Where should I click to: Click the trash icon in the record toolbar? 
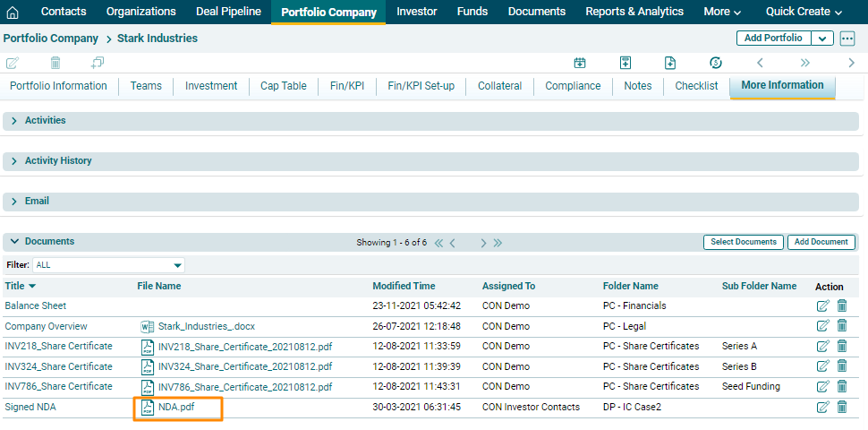(55, 63)
